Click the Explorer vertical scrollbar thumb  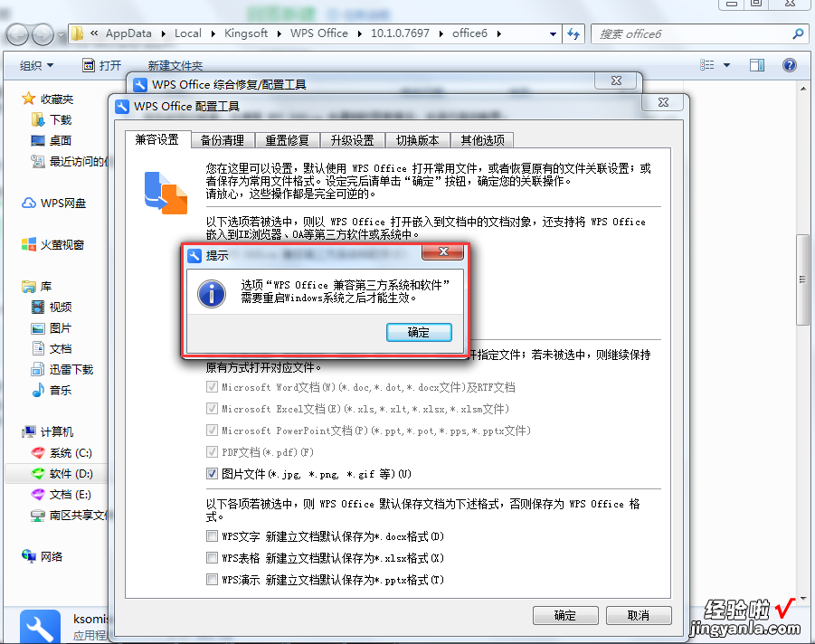point(803,279)
